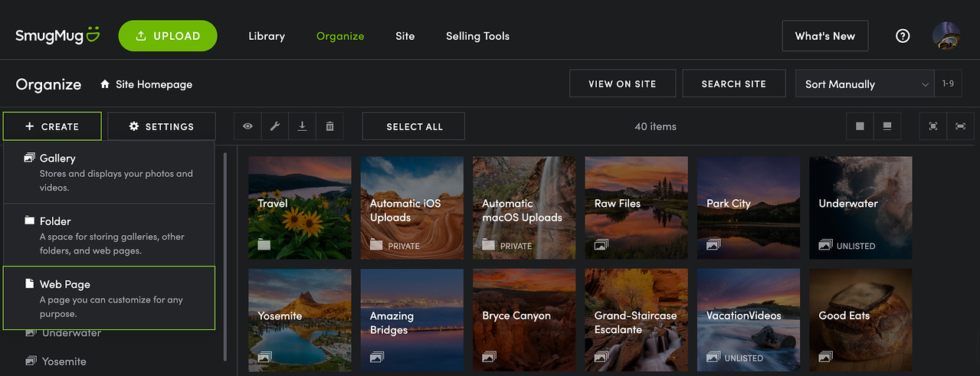Image resolution: width=980 pixels, height=376 pixels.
Task: Open the Settings gear menu
Action: tap(162, 126)
